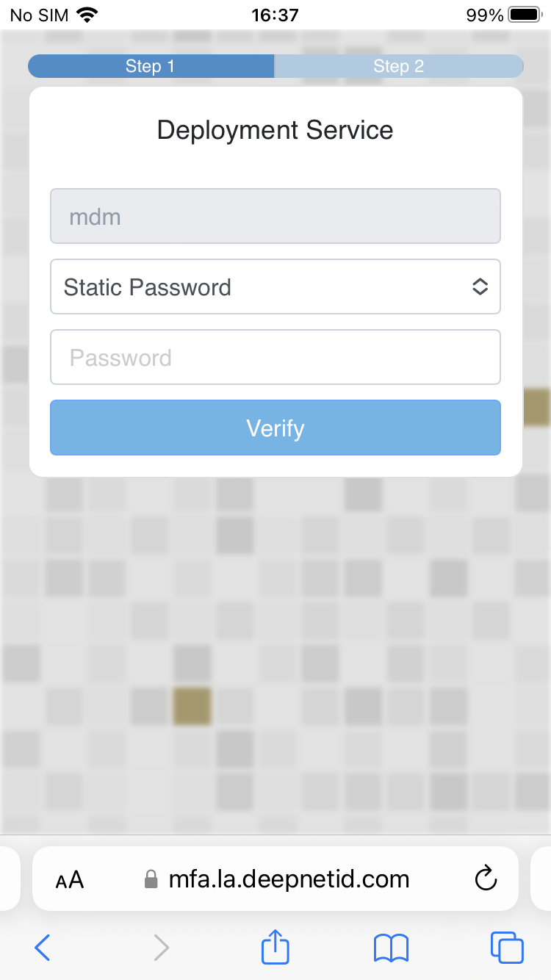Viewport: 551px width, 980px height.
Task: Tap the mfa.la.deepnetid.com address text
Action: (x=289, y=879)
